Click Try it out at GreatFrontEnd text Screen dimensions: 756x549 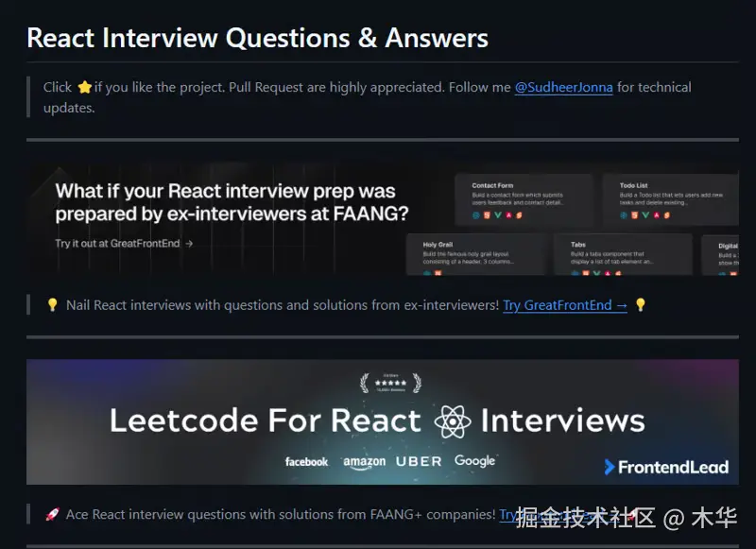click(117, 244)
